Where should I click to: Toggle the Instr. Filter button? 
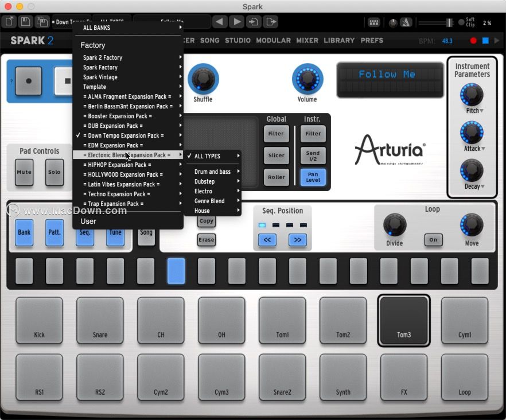pyautogui.click(x=313, y=134)
